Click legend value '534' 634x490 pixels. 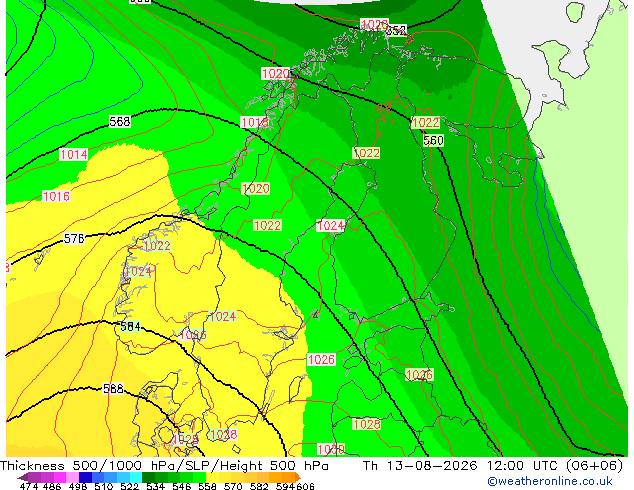coord(156,486)
